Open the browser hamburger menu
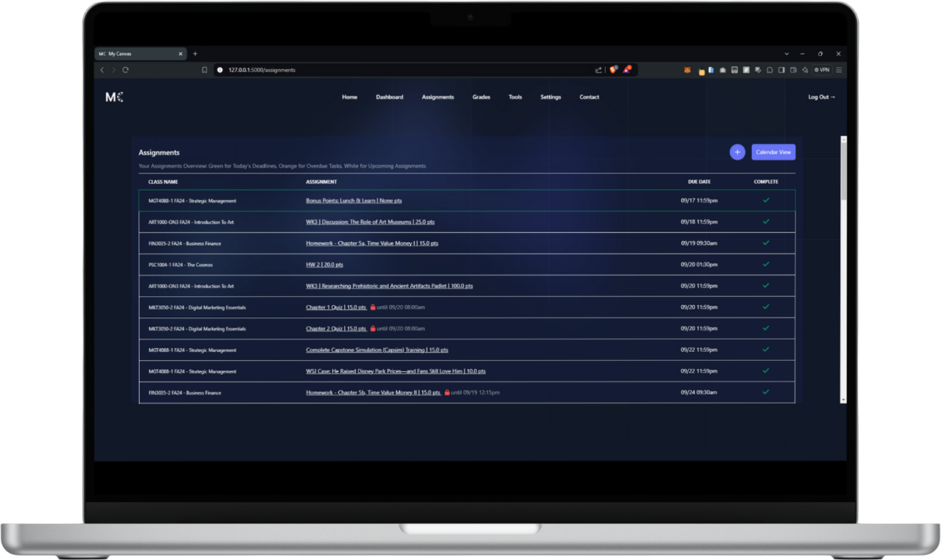 [x=838, y=70]
